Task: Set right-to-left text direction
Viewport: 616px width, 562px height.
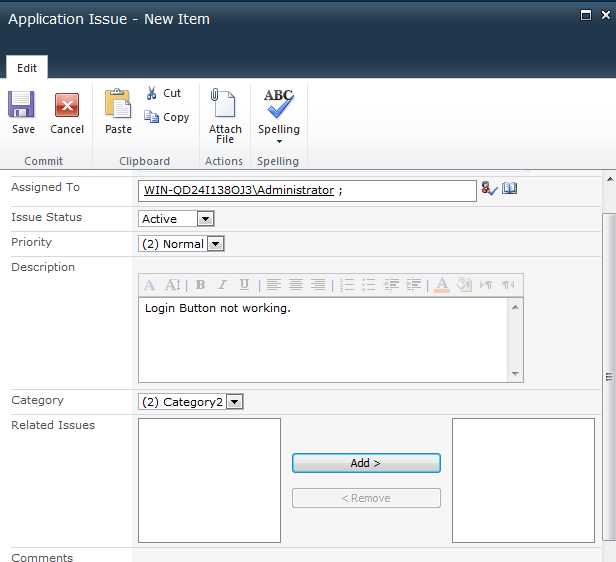Action: point(508,285)
